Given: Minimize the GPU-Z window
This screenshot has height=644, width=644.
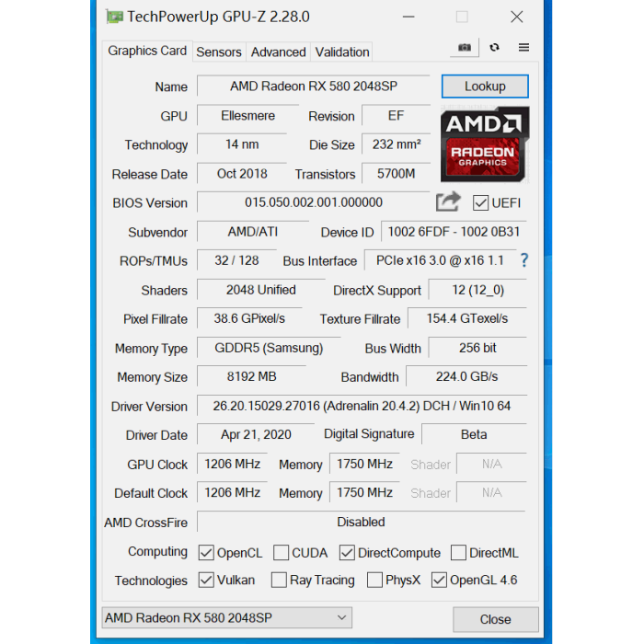Looking at the screenshot, I should point(408,17).
